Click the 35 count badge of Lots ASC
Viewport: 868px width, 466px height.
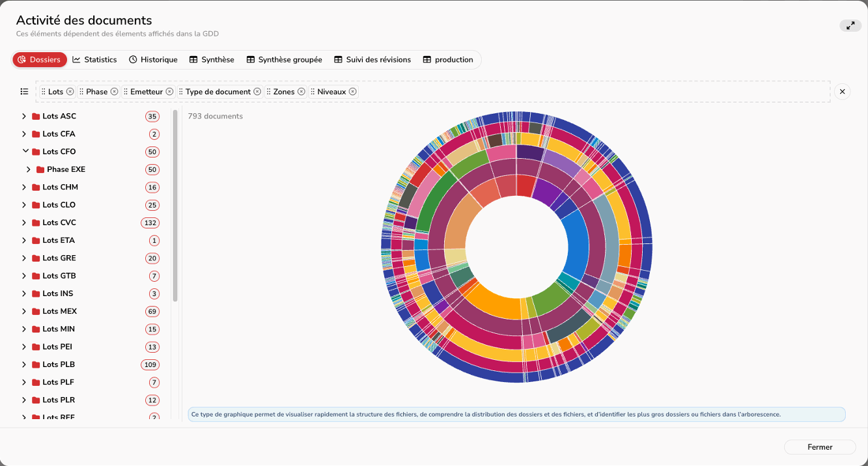152,116
